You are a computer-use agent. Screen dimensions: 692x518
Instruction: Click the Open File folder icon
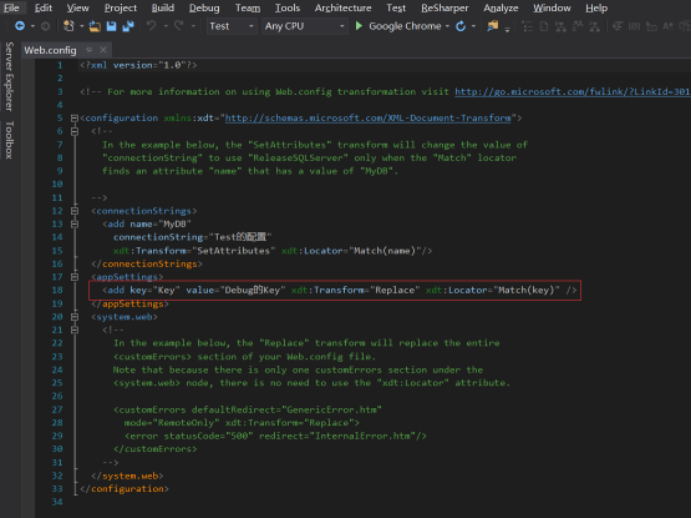pos(94,26)
